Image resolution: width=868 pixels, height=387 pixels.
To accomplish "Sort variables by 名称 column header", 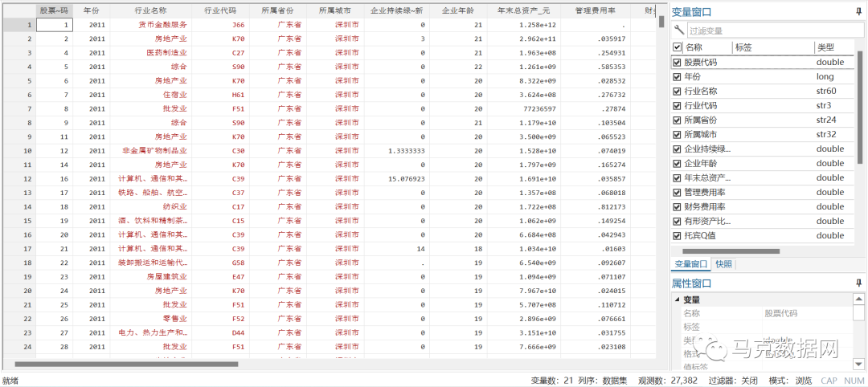I will 694,47.
